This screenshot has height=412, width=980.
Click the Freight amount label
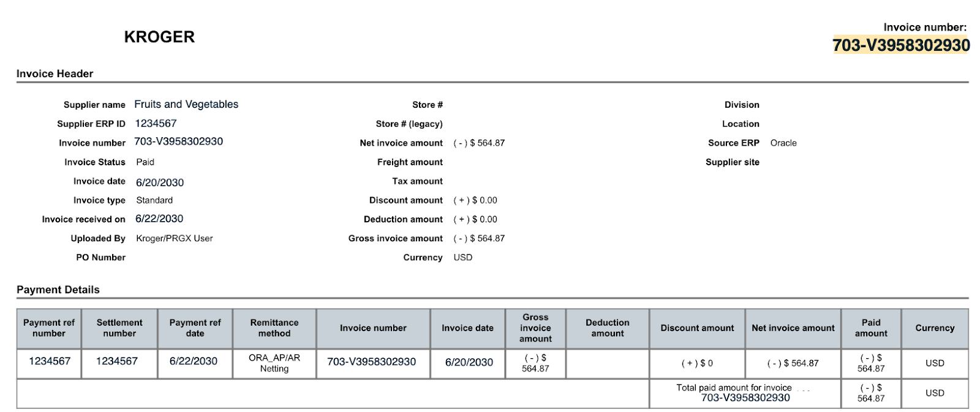(x=410, y=162)
